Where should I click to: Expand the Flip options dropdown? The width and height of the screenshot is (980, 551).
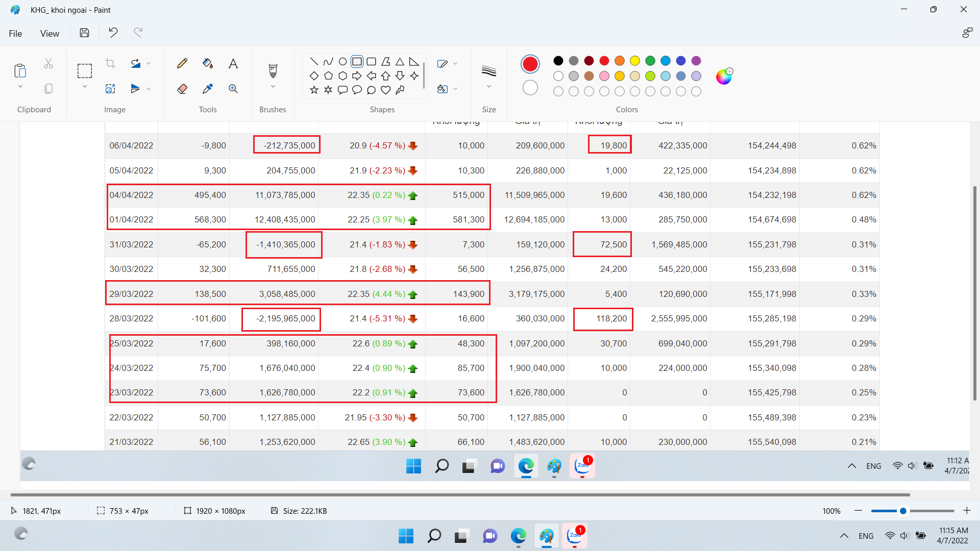(149, 89)
